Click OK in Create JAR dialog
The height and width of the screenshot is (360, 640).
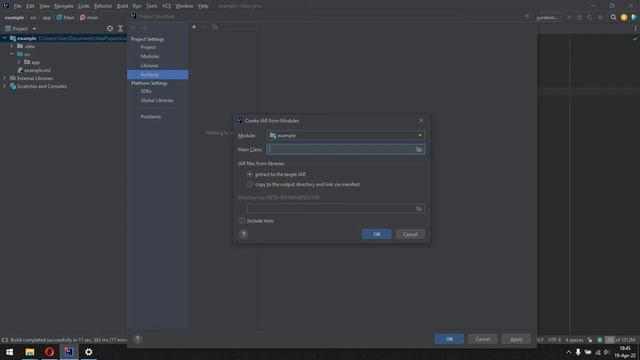376,234
